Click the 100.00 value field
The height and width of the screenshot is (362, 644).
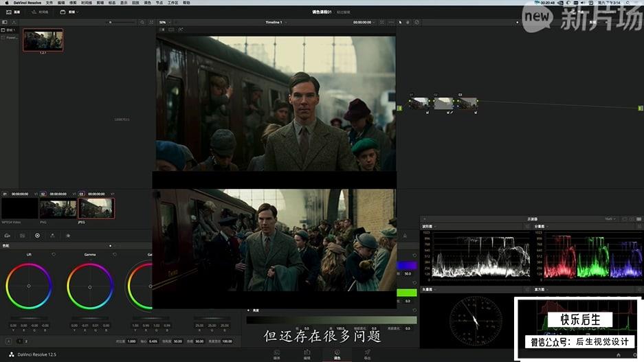pyautogui.click(x=227, y=341)
